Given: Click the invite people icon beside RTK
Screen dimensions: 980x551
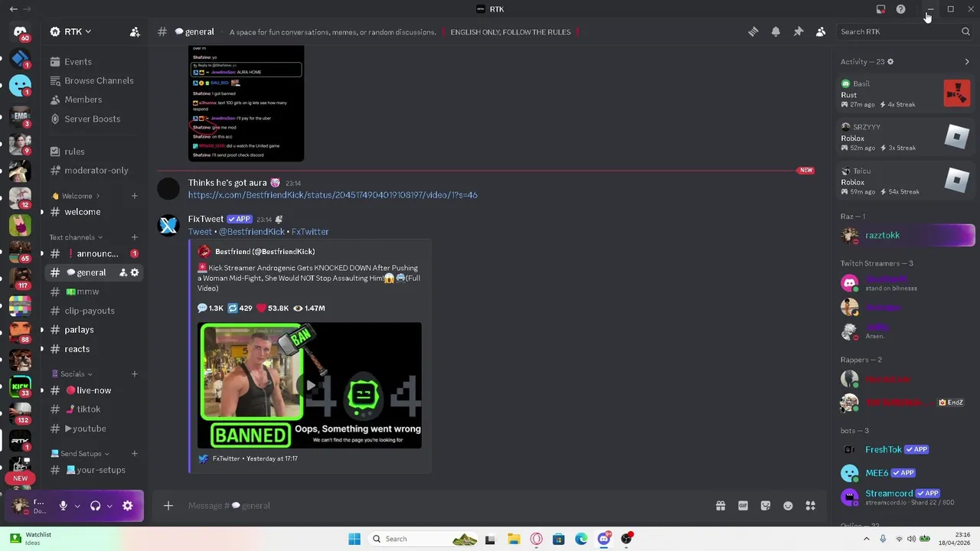Looking at the screenshot, I should pyautogui.click(x=135, y=31).
